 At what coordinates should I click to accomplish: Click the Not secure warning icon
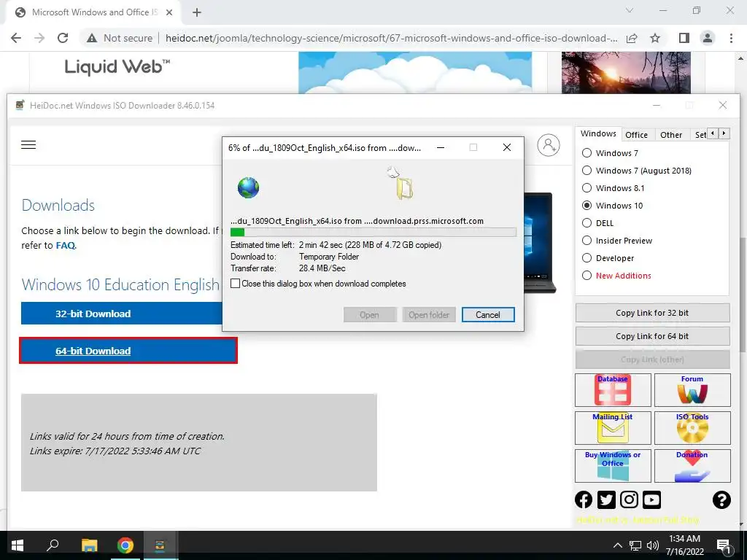point(92,38)
